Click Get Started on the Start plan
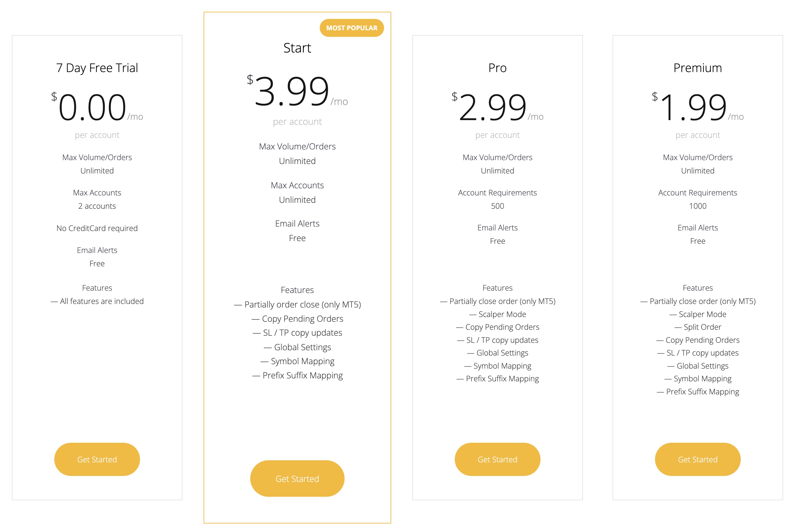 (297, 478)
